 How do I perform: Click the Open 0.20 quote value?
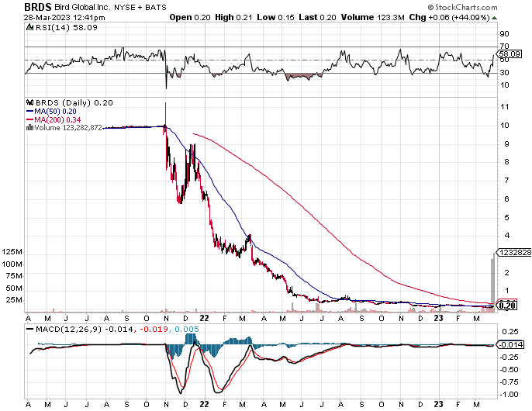pos(190,17)
